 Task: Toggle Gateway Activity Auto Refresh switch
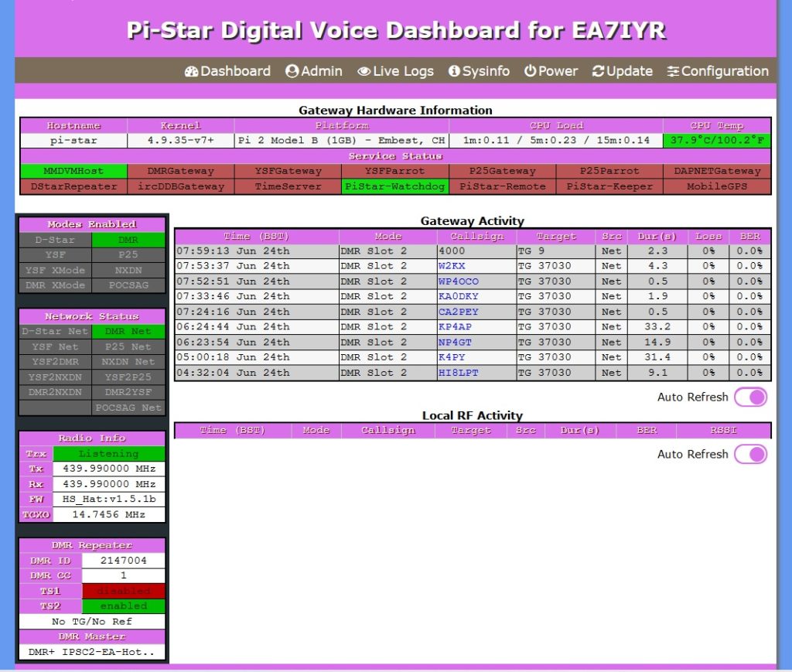pos(750,397)
